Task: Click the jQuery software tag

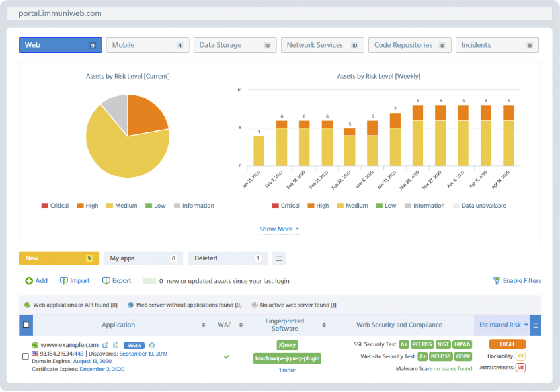Action: [x=287, y=345]
